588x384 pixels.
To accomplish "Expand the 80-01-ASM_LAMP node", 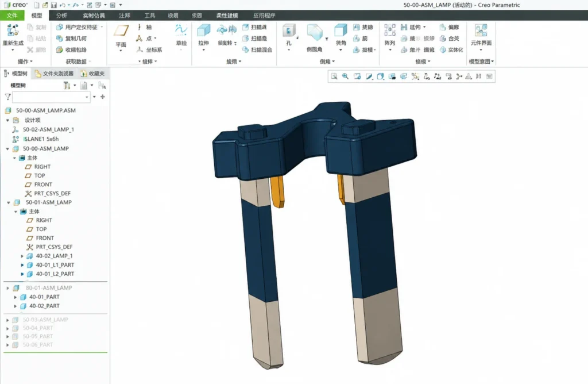I will [x=8, y=288].
